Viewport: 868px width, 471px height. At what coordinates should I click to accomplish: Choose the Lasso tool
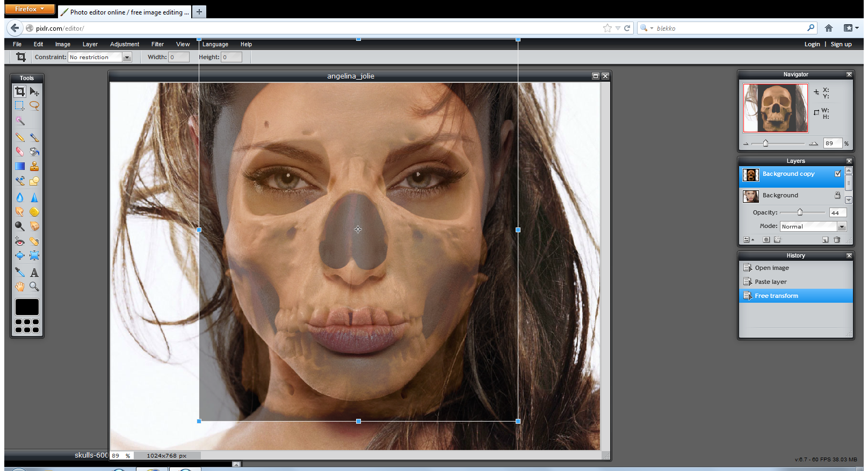pos(34,106)
